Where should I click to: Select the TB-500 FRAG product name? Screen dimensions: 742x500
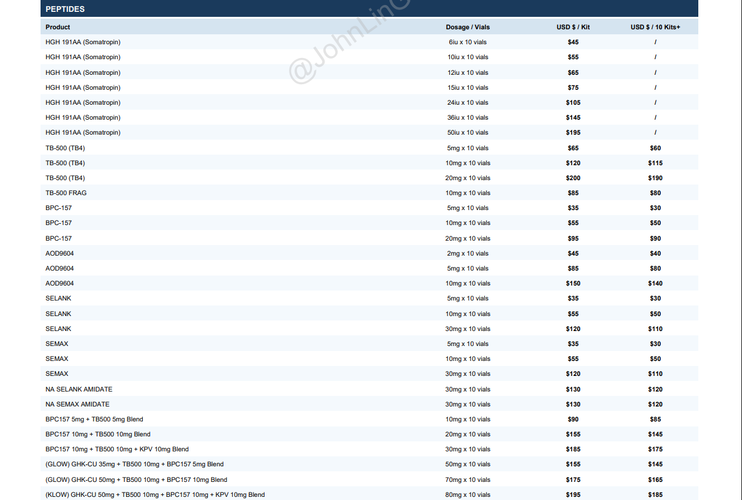pos(66,193)
